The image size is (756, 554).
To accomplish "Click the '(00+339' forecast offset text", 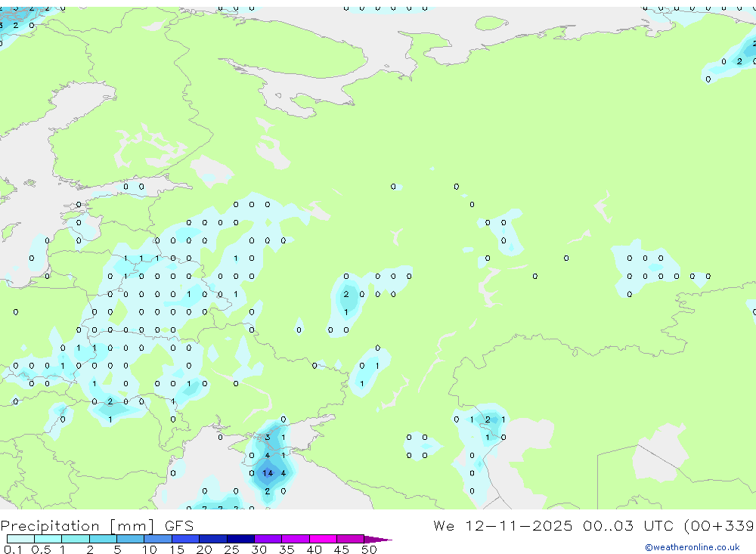I will [x=720, y=525].
